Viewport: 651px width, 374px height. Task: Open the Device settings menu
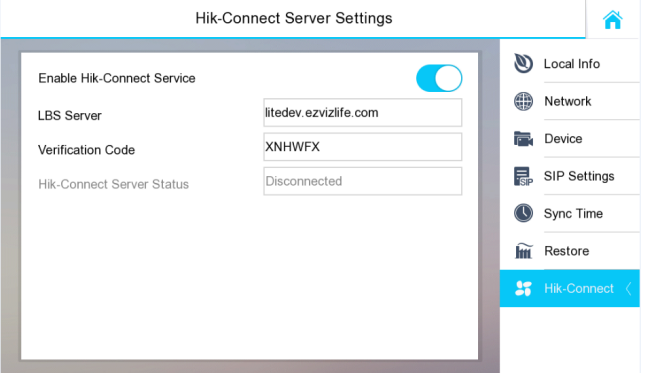click(563, 139)
